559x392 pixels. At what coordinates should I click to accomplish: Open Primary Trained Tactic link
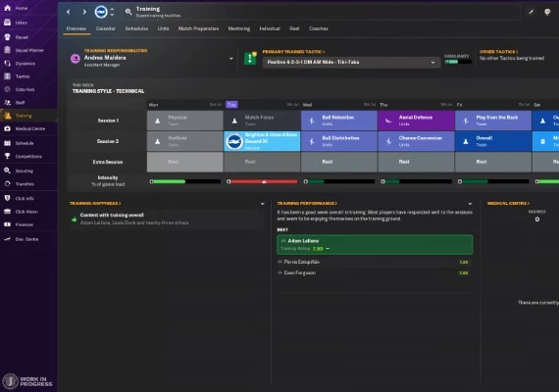point(294,52)
